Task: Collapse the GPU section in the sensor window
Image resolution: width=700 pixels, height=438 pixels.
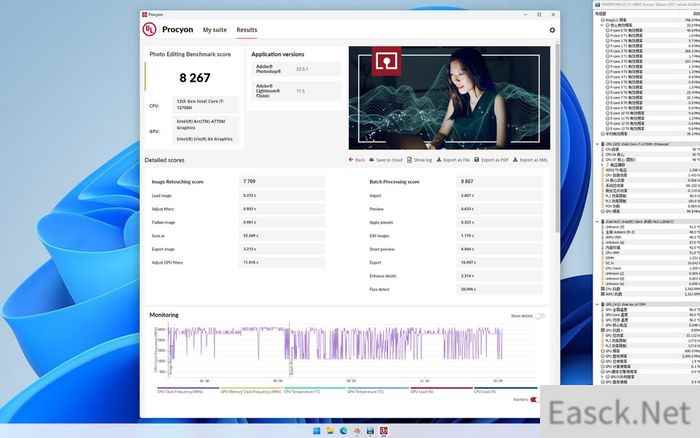Action: [597, 305]
